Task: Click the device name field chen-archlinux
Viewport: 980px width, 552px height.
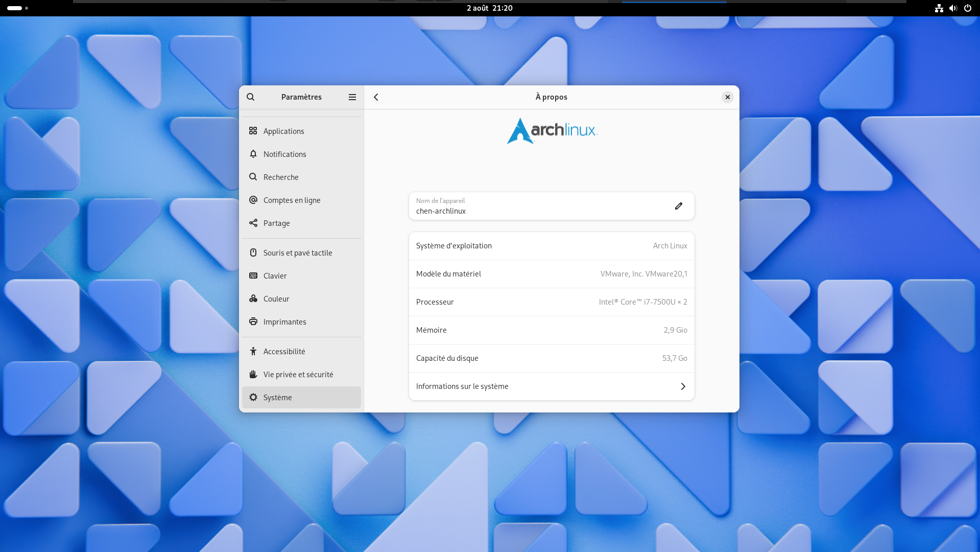Action: (552, 206)
